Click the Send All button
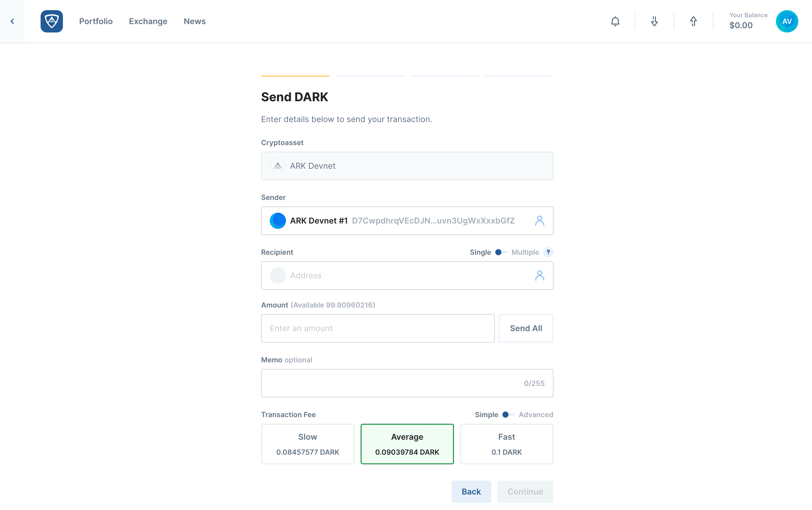This screenshot has width=812, height=510. (526, 328)
